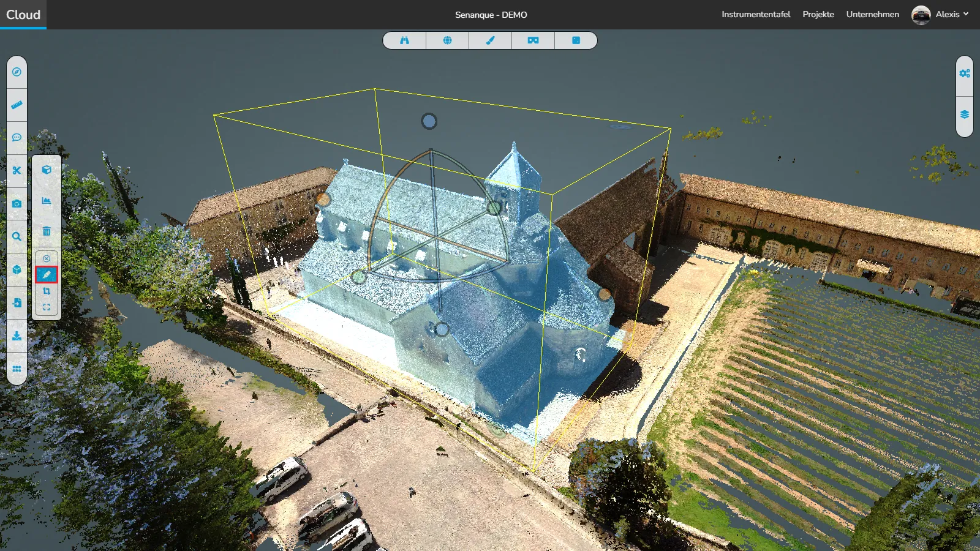Toggle the crop mode for volume
The image size is (980, 551).
[47, 291]
